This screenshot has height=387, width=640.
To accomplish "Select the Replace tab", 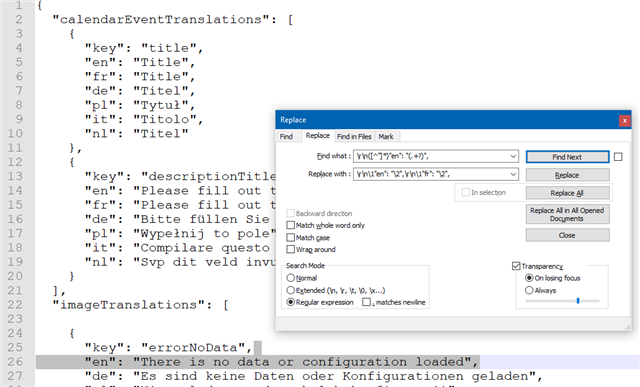I will click(x=318, y=136).
